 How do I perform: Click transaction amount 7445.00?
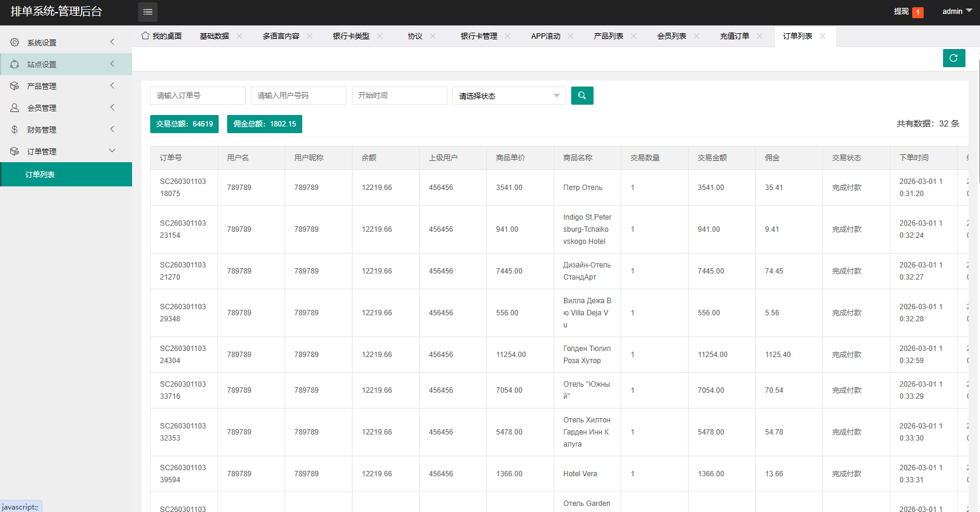[711, 271]
